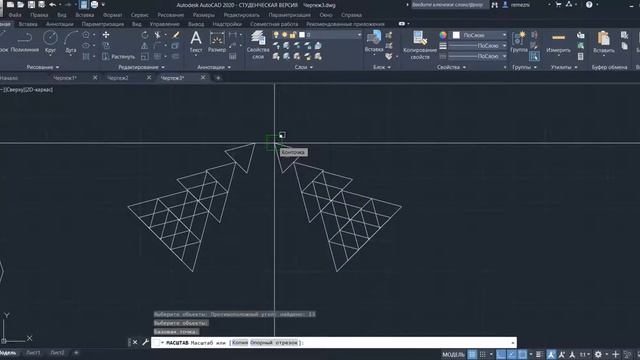
Task: Toggle the drawing grid display in status bar
Action: pos(472,354)
